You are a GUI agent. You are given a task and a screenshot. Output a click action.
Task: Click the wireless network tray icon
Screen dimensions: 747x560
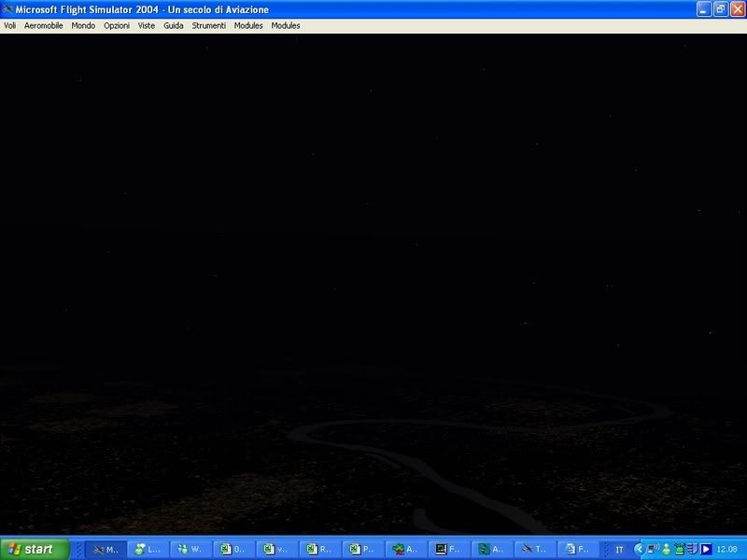click(x=653, y=549)
